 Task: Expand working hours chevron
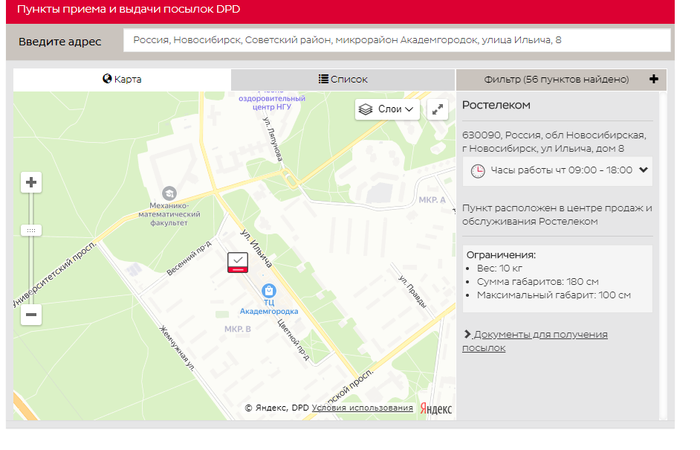click(x=643, y=170)
